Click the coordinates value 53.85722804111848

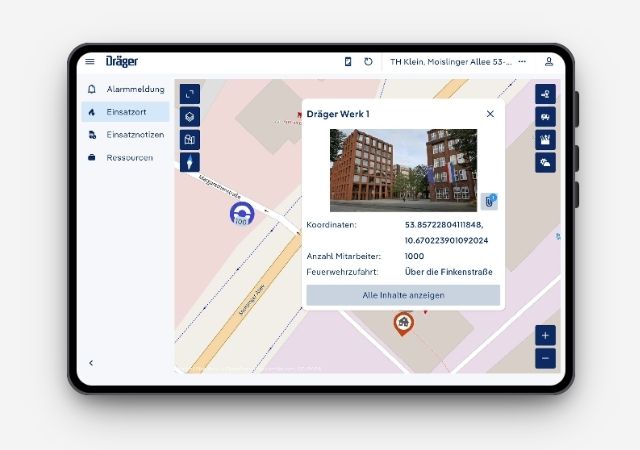click(x=444, y=225)
